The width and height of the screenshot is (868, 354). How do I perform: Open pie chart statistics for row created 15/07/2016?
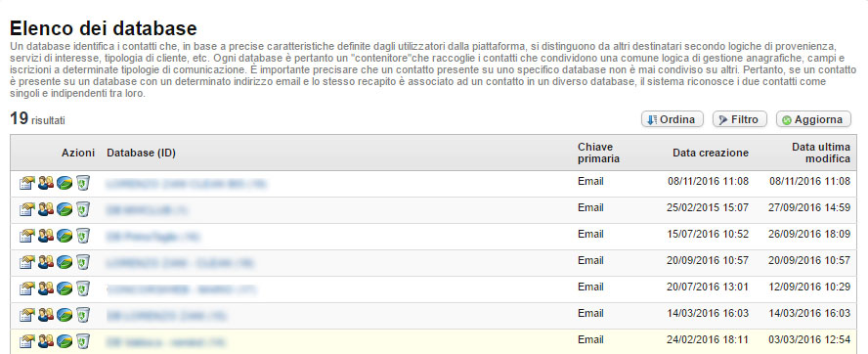click(x=65, y=236)
